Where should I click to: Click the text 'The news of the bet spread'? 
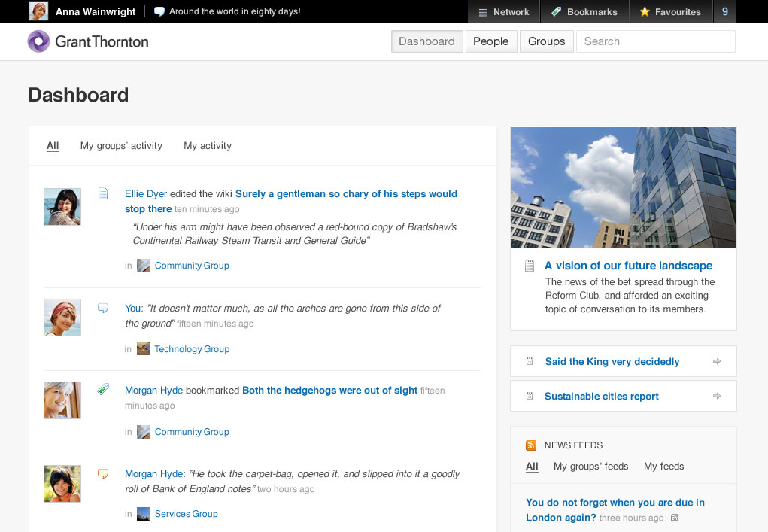(x=630, y=296)
